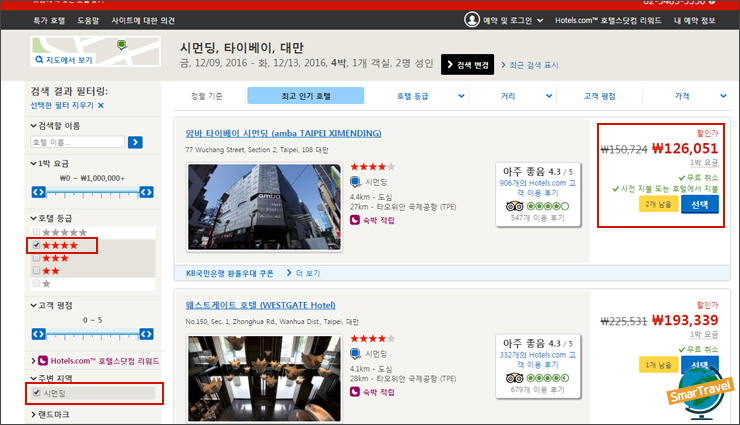Collapse the 고객 평점 filter section

coord(51,306)
